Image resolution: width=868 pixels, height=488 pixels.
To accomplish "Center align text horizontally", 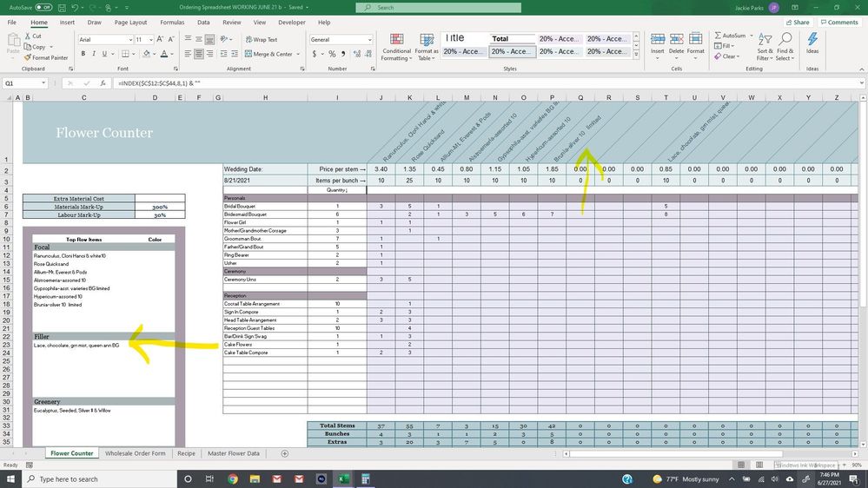I will click(199, 54).
